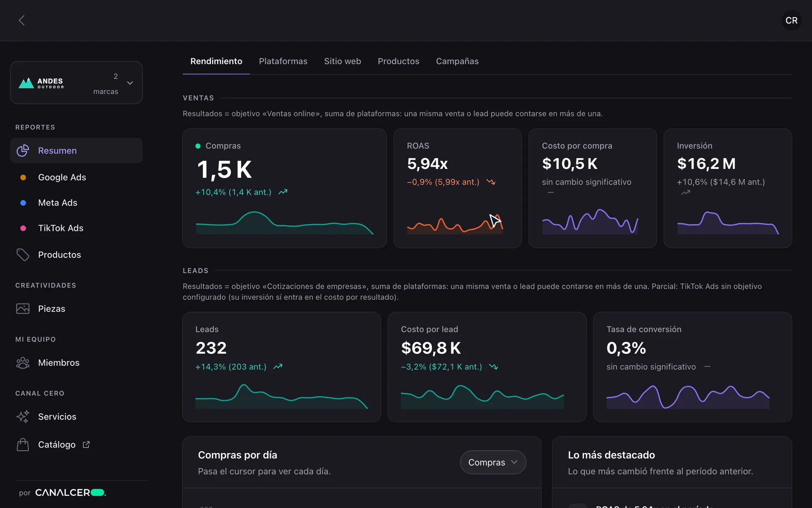
Task: Click the ROAS sparkline card
Action: (457, 188)
